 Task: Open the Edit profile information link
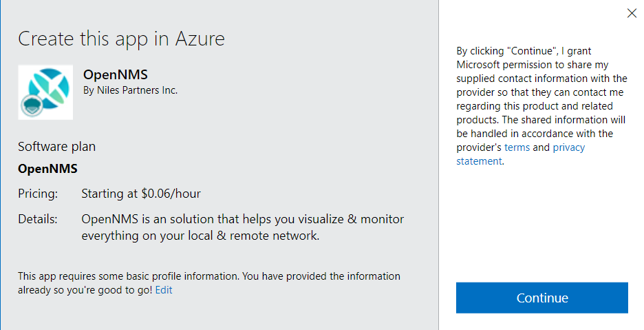[x=164, y=290]
